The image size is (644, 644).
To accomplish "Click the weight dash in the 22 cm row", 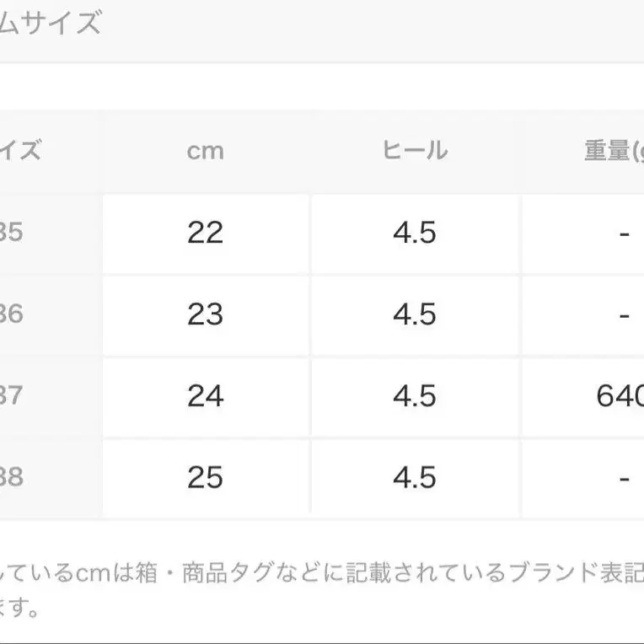I will 624,233.
